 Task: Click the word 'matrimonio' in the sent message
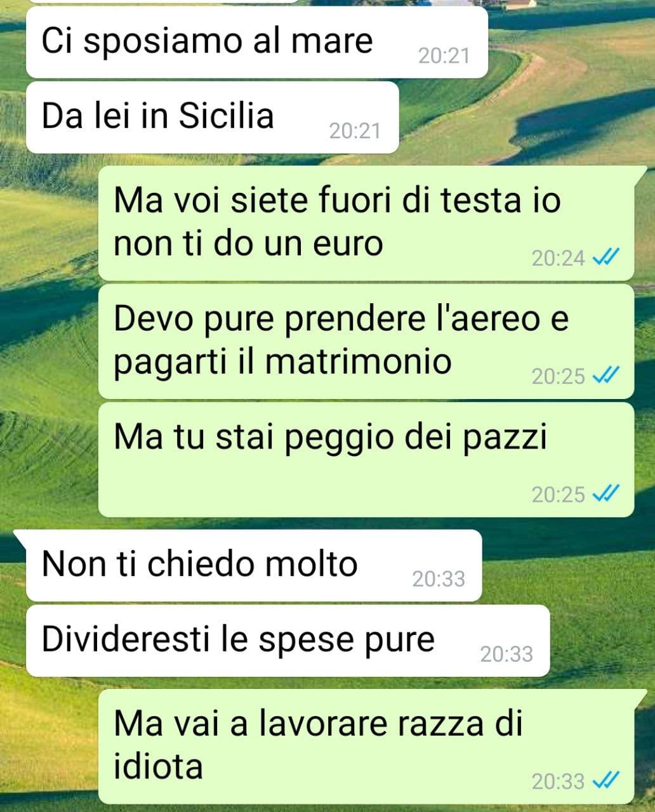coord(358,362)
